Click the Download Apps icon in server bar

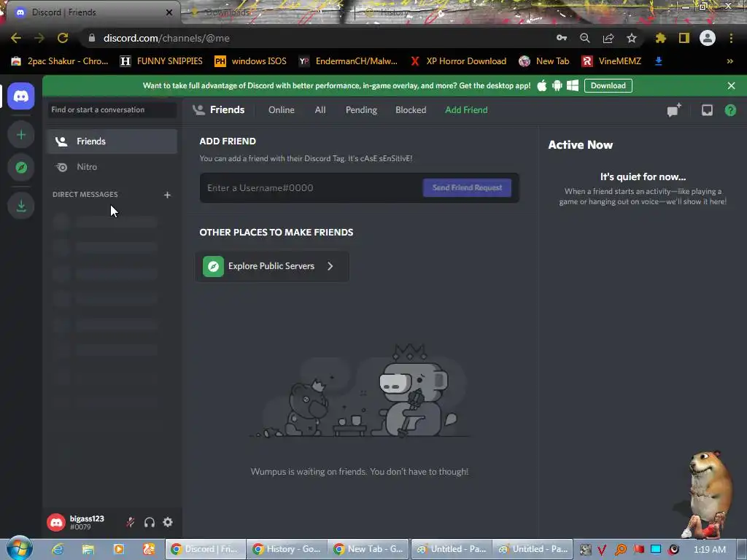[21, 206]
